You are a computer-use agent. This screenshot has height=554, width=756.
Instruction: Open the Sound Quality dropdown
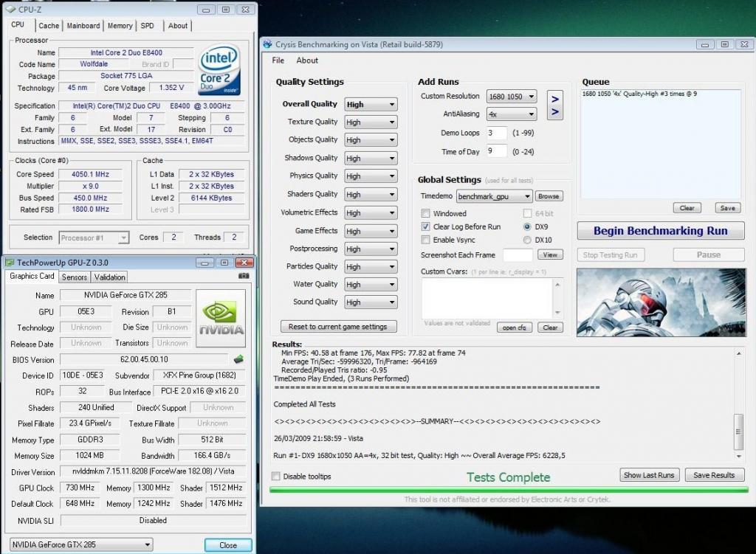tap(371, 302)
